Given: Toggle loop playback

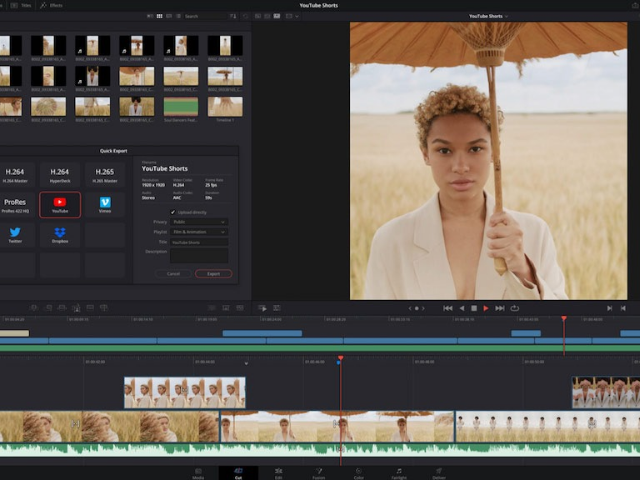Looking at the screenshot, I should point(515,308).
